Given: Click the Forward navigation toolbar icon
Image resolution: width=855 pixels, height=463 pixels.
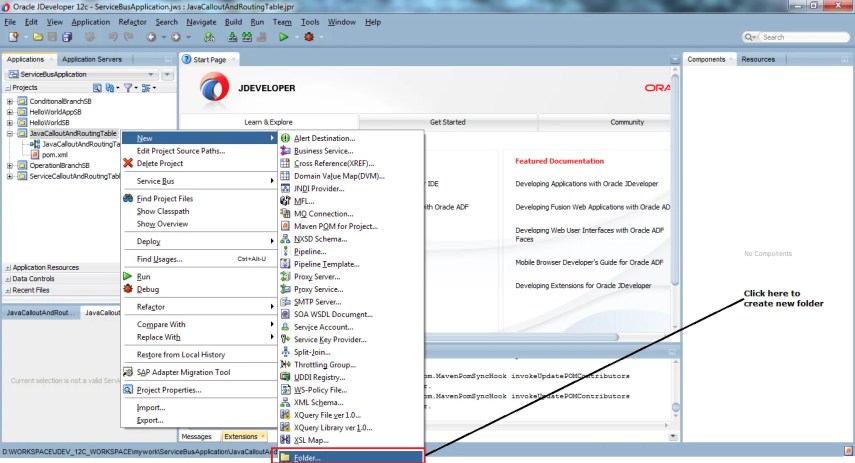Looking at the screenshot, I should click(176, 37).
